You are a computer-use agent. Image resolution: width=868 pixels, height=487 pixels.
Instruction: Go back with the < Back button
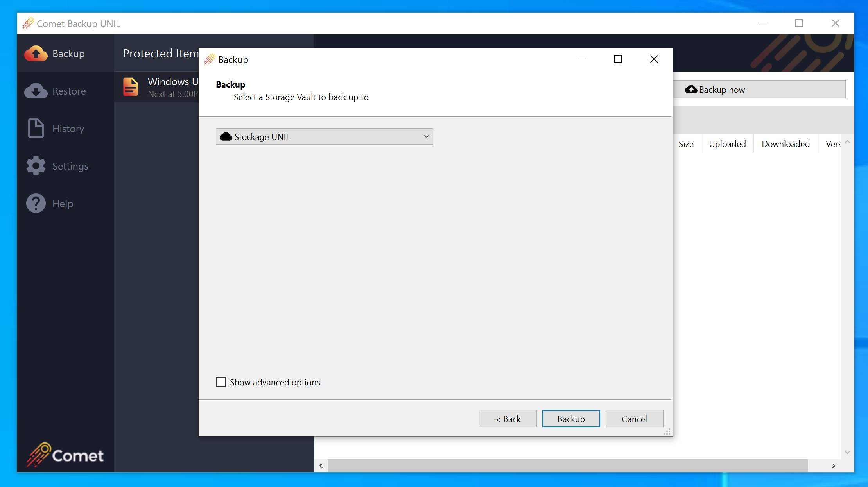pos(508,419)
